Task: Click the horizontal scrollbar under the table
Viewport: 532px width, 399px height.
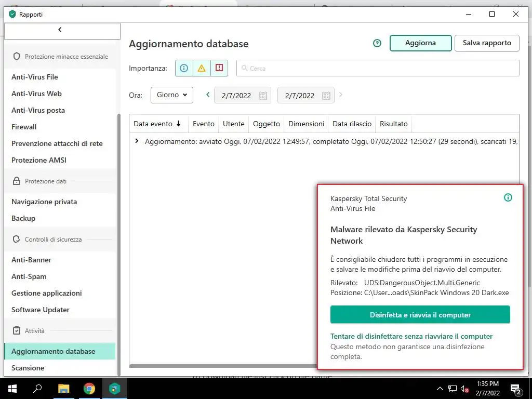Action: (x=223, y=366)
